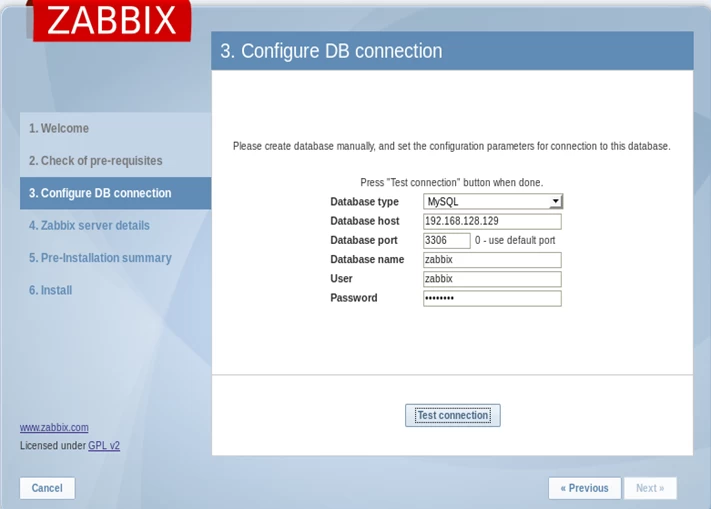The image size is (711, 509).
Task: Select step 2. Check of pre-requisites
Action: [x=115, y=160]
